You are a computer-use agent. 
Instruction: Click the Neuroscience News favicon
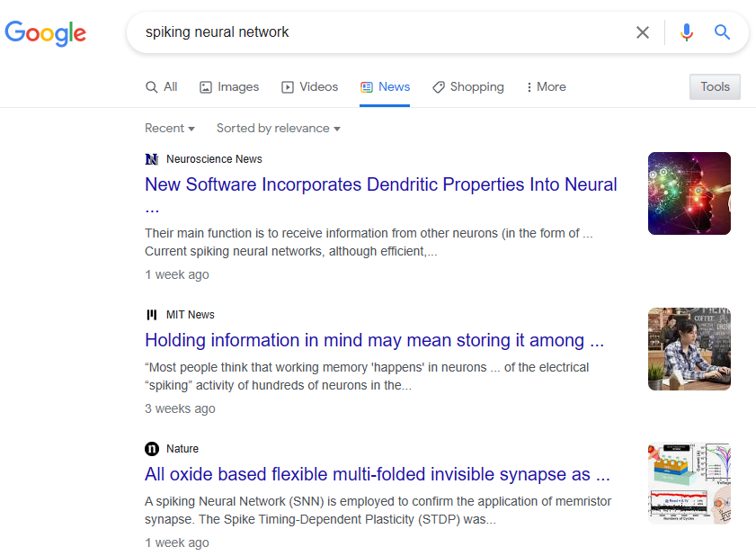[152, 159]
